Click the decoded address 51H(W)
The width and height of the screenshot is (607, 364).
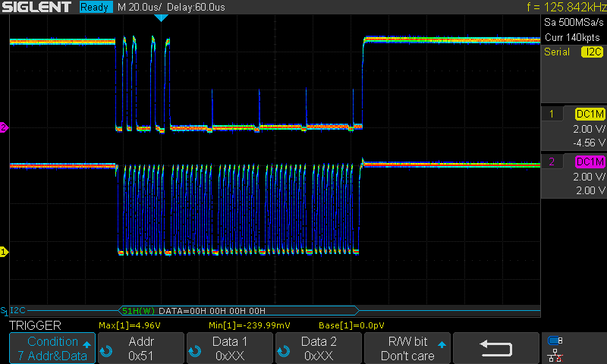coord(138,311)
